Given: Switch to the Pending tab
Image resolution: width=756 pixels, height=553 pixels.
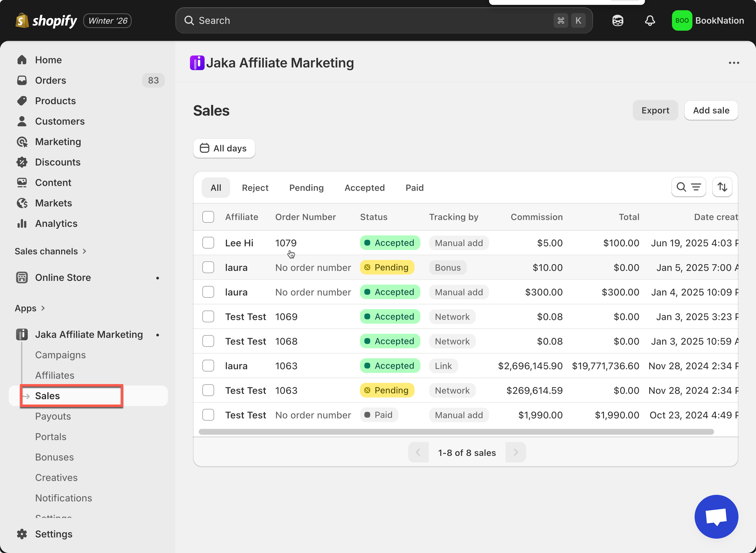Looking at the screenshot, I should [306, 188].
